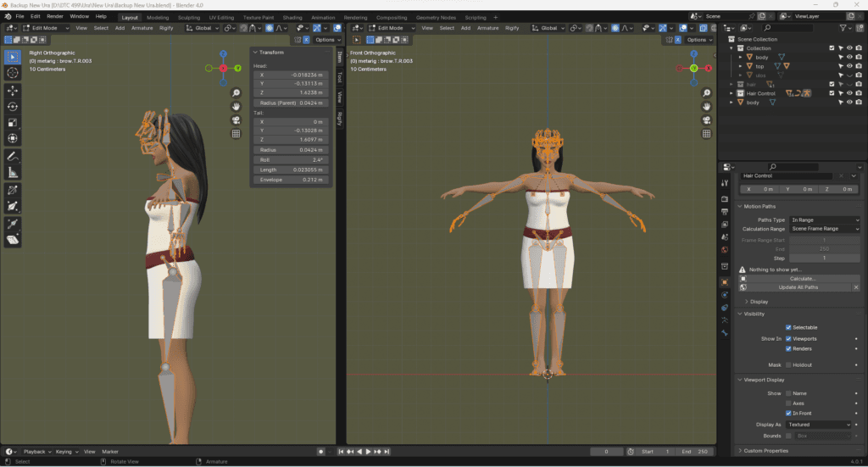Collapse the Motion Paths panel
The image size is (868, 467).
tap(759, 207)
